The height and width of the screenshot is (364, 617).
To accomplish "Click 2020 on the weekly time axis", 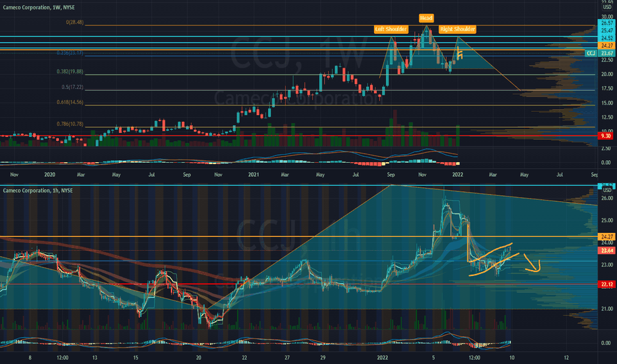I will [50, 175].
